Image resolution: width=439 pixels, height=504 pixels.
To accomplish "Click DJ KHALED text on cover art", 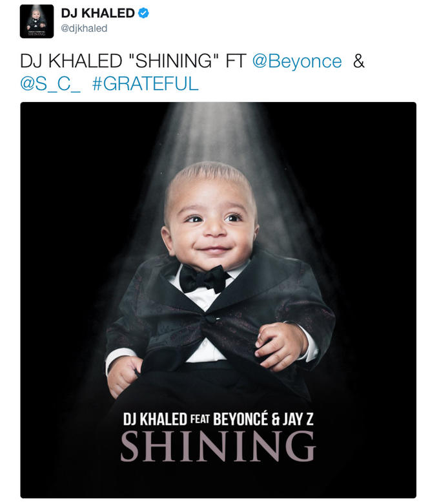I will pos(155,419).
